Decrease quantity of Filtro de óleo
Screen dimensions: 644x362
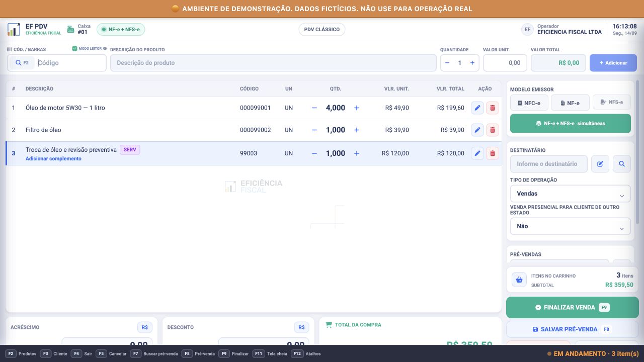pos(314,130)
